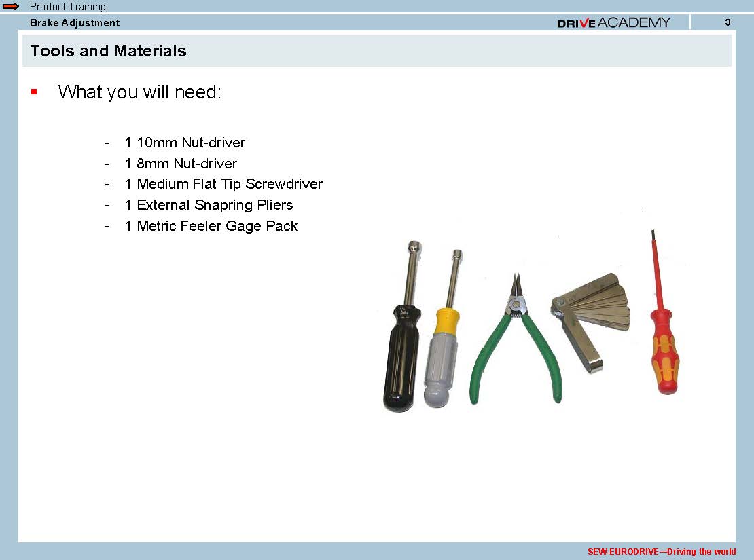754x560 pixels.
Task: Click the 'Tools and Materials' heading
Action: click(x=108, y=50)
